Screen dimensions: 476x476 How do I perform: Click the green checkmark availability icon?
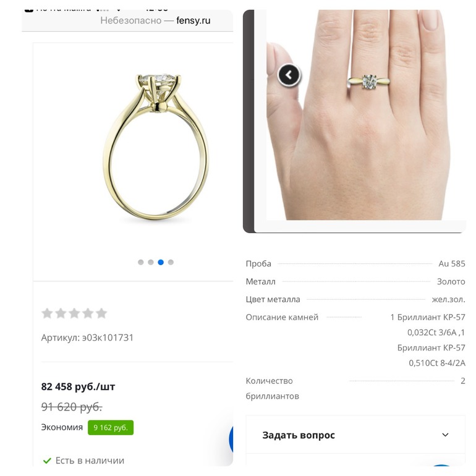coord(47,461)
